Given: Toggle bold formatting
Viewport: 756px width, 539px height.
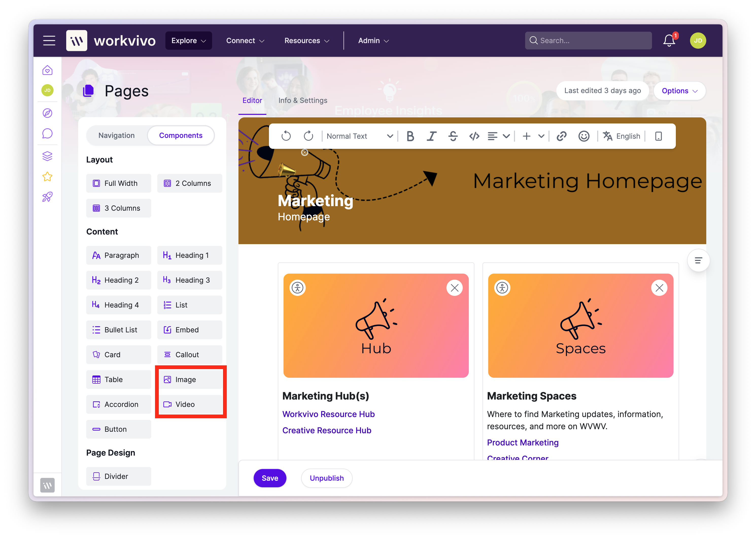Looking at the screenshot, I should [x=410, y=136].
